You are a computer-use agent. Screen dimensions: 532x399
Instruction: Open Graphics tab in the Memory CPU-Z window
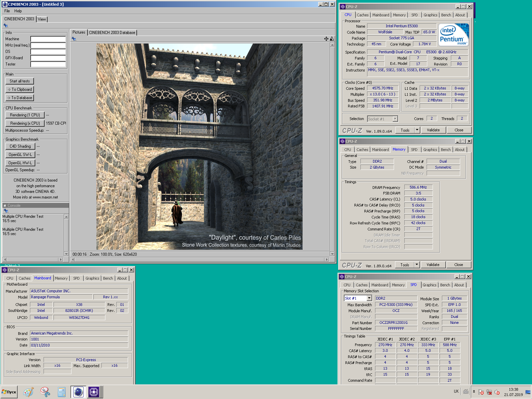(x=430, y=150)
